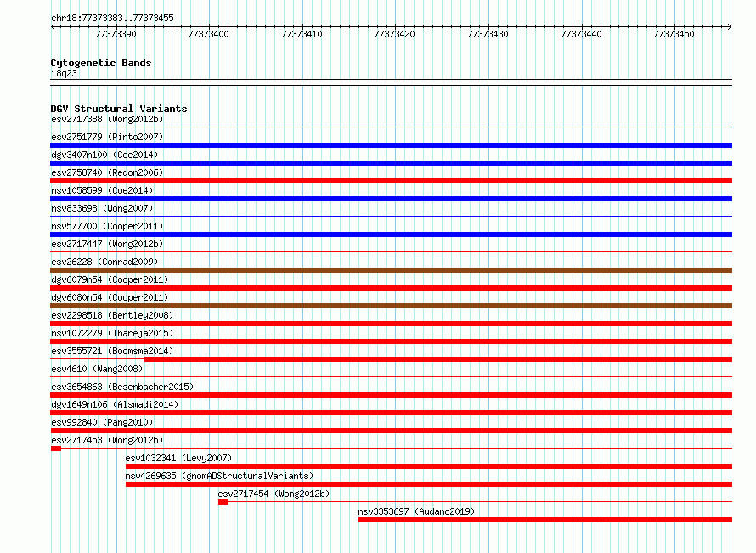Click the blue bar under nsv1058599
Viewport: 756px width, 553px height.
391,199
